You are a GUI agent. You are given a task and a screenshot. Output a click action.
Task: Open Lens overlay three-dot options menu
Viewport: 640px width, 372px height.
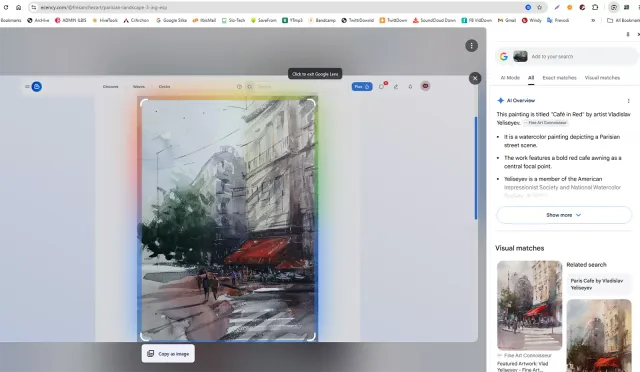471,46
